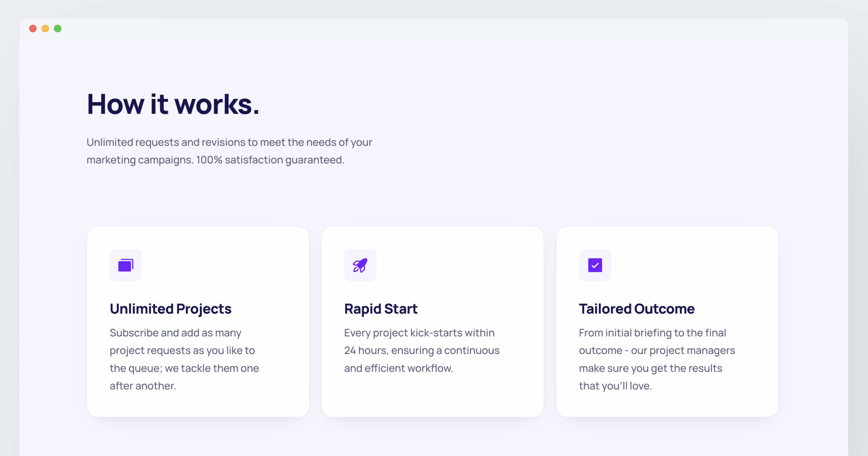This screenshot has width=868, height=456.
Task: Click the checkmark icon for Tailored Outcome
Action: tap(595, 265)
